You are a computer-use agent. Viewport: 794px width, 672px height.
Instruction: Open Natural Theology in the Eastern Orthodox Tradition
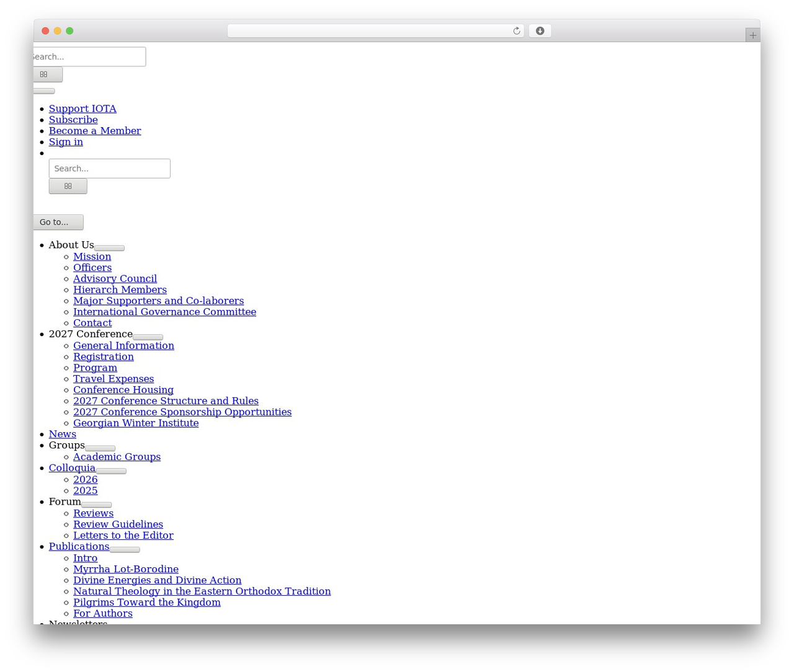(202, 591)
